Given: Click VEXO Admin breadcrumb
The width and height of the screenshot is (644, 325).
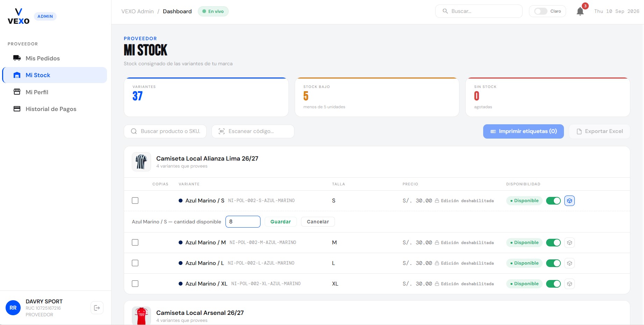Looking at the screenshot, I should [137, 11].
